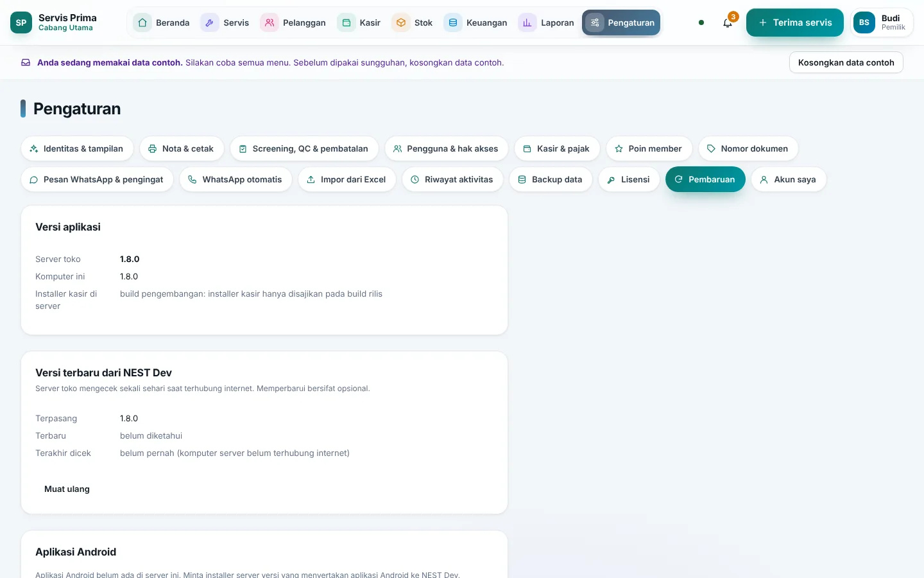
Task: Click the BS avatar circle
Action: tap(864, 22)
